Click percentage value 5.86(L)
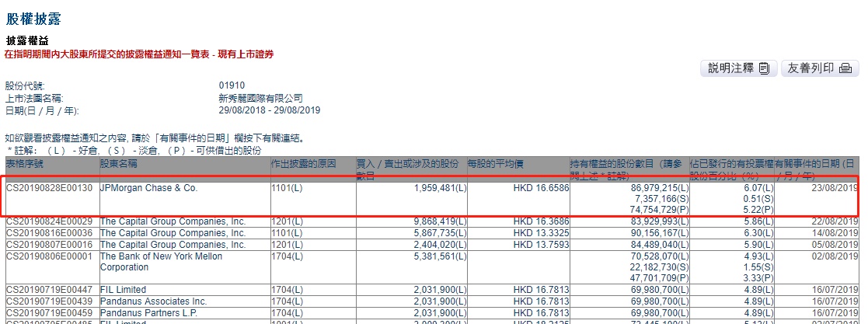Viewport: 868px width, 324px height. click(758, 221)
